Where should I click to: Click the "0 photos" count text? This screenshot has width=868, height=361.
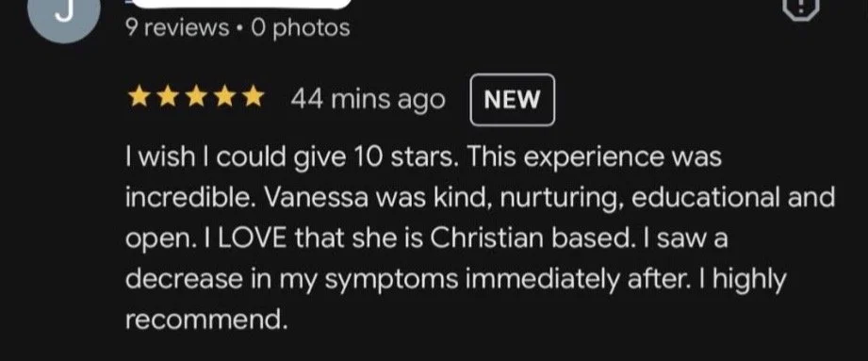301,27
